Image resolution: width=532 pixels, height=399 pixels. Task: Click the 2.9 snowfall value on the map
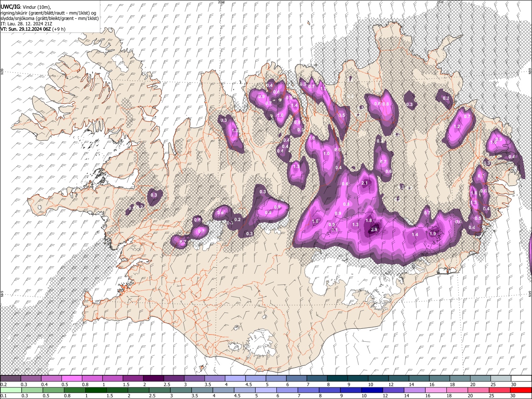tap(374, 230)
